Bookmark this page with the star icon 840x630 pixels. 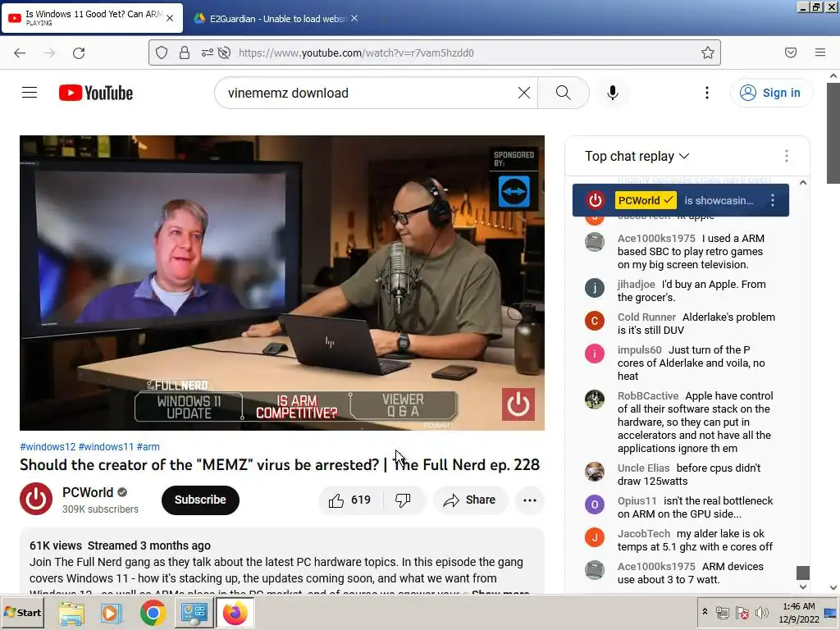[708, 52]
